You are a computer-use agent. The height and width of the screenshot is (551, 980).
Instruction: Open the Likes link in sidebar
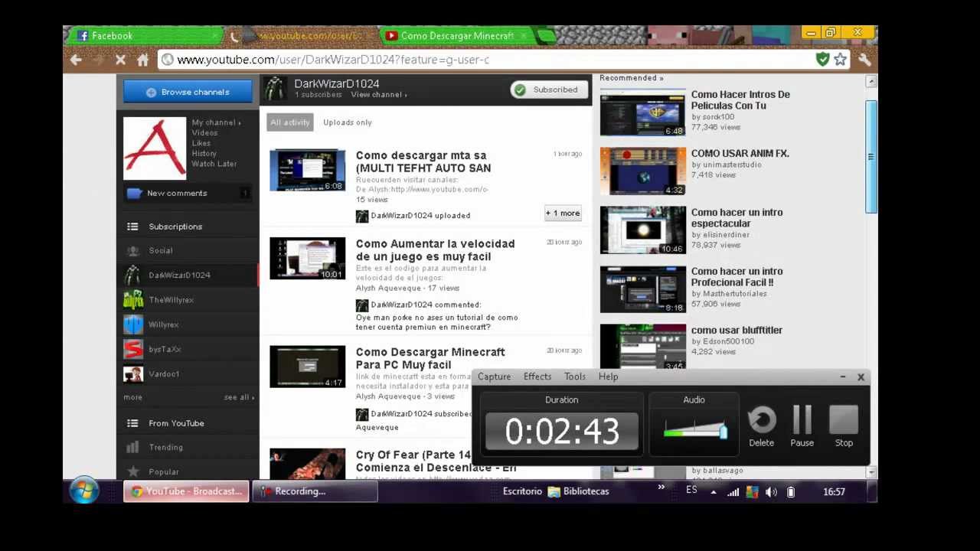click(201, 143)
